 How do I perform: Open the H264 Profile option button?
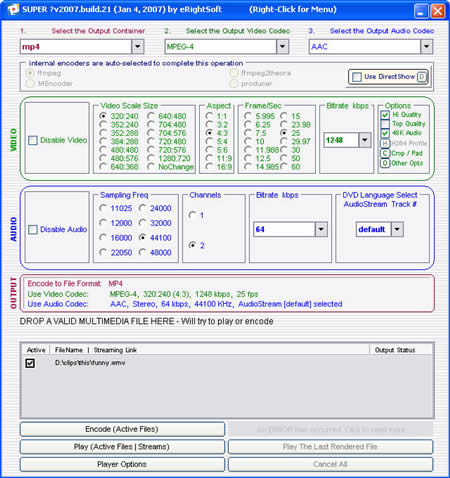(385, 143)
